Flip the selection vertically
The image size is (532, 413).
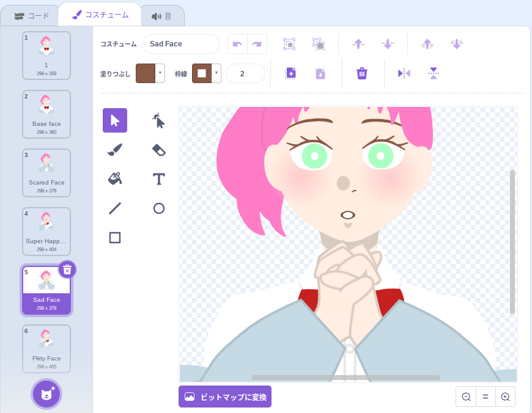click(x=434, y=73)
